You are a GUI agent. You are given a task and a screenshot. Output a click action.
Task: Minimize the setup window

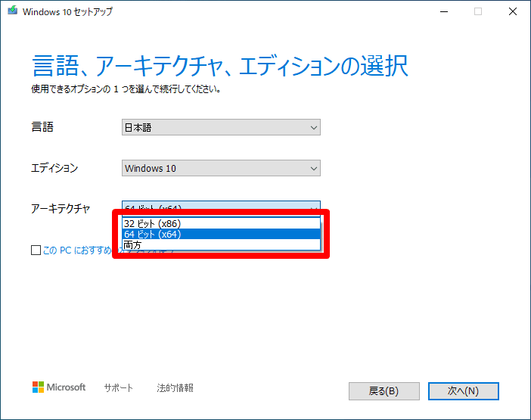pyautogui.click(x=444, y=11)
